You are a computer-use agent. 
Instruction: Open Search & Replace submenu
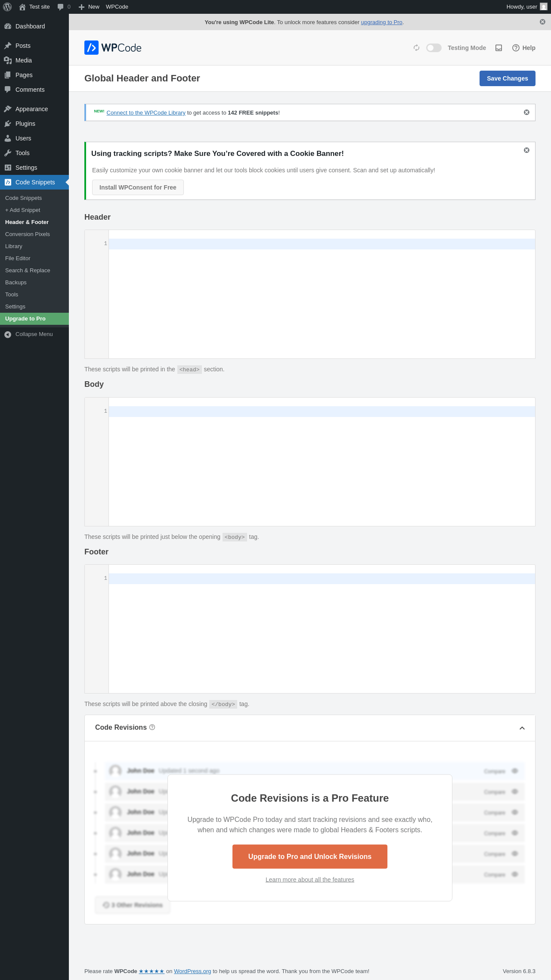(34, 271)
